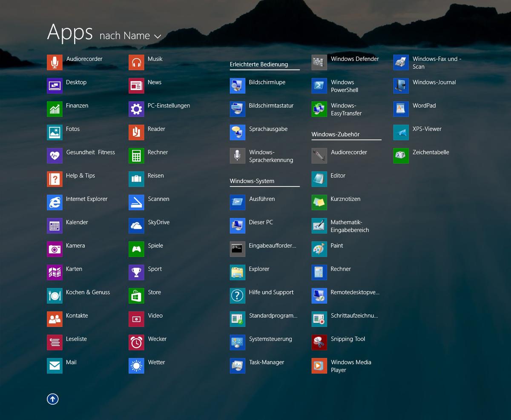Viewport: 511px width, 420px height.
Task: Open the Reader app icon
Action: click(x=136, y=133)
